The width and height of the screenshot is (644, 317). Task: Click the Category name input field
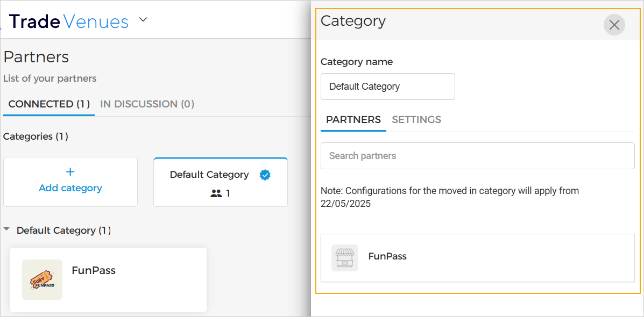click(x=387, y=87)
